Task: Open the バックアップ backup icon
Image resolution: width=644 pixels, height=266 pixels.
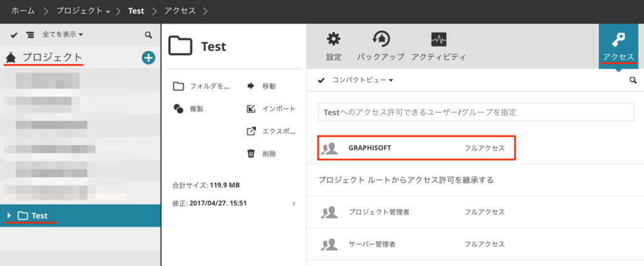Action: pyautogui.click(x=381, y=46)
